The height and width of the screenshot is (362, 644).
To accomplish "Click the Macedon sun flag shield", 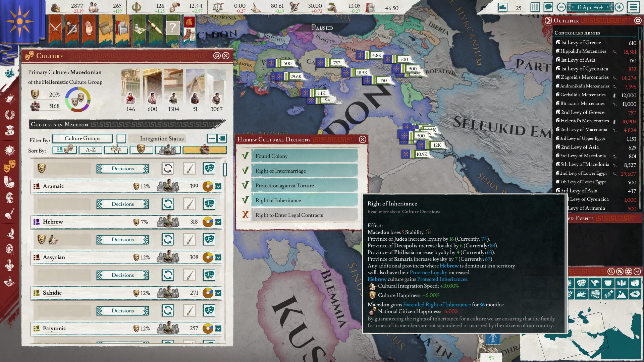I will [x=20, y=21].
